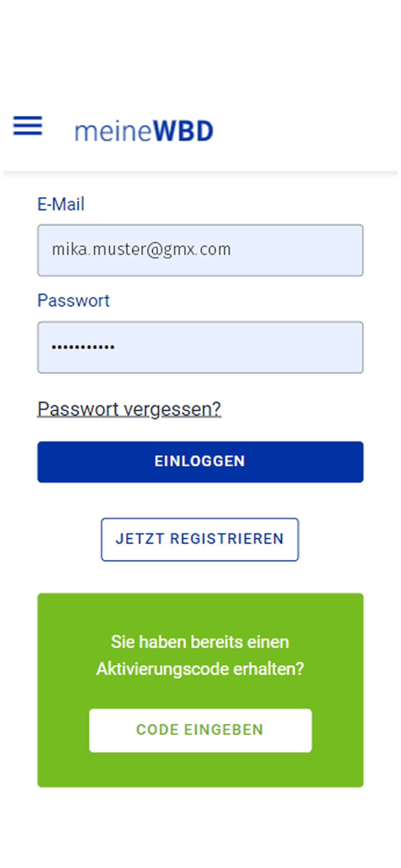The height and width of the screenshot is (868, 401).
Task: Click the 'Sie haben bereits einen' text line
Action: (200, 642)
